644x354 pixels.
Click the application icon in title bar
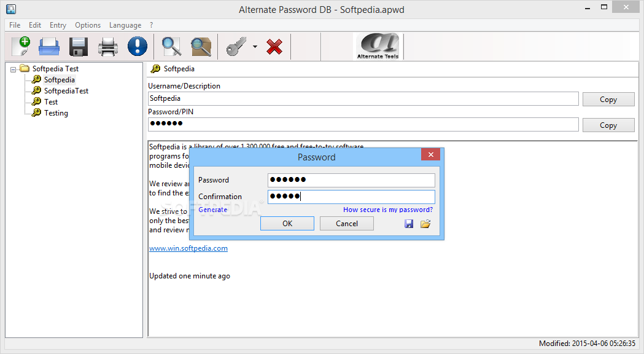coord(11,9)
